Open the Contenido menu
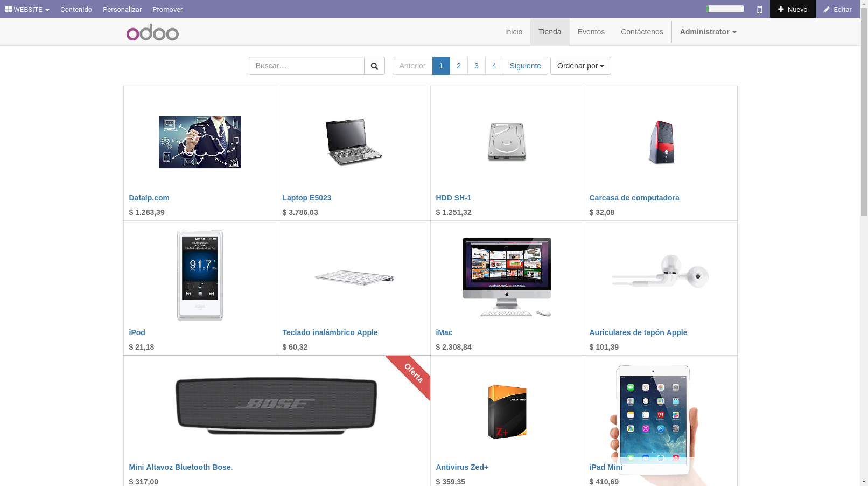 [x=76, y=9]
